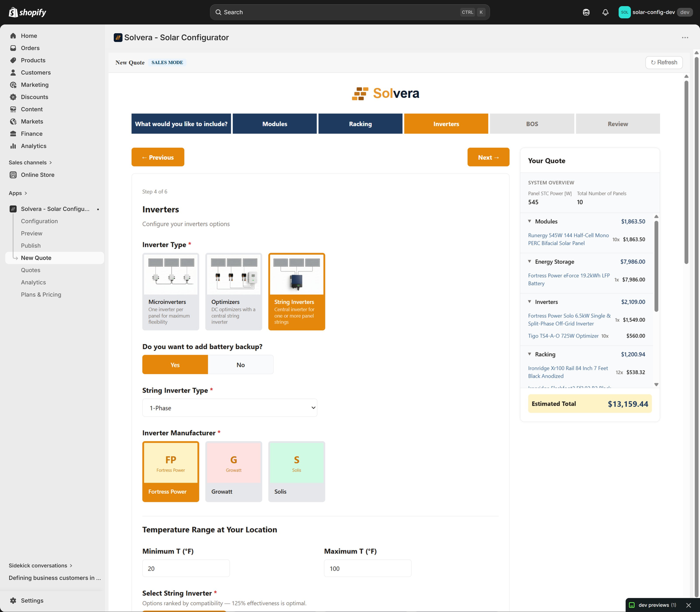Close the dev previews bar
Viewport: 700px width, 612px height.
pyautogui.click(x=689, y=605)
